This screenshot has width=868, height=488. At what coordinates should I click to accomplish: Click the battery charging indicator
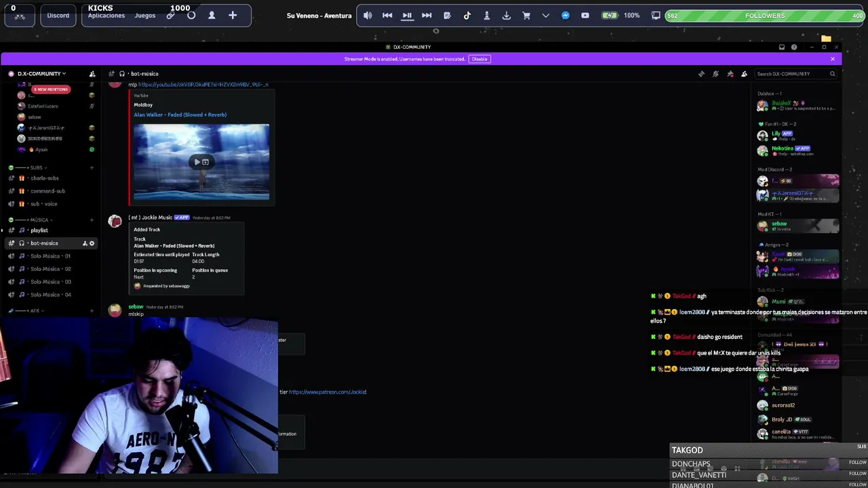[x=610, y=16]
